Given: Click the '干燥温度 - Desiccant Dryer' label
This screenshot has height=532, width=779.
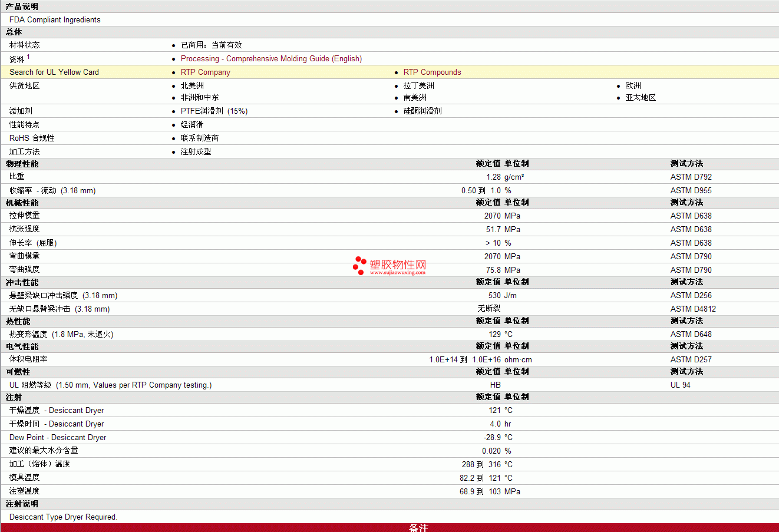Looking at the screenshot, I should pyautogui.click(x=57, y=410).
